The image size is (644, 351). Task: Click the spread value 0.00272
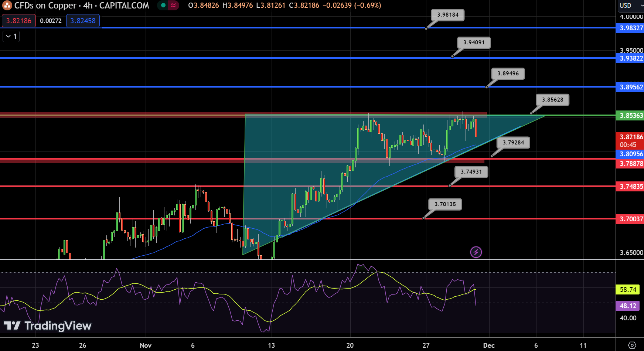coord(51,21)
